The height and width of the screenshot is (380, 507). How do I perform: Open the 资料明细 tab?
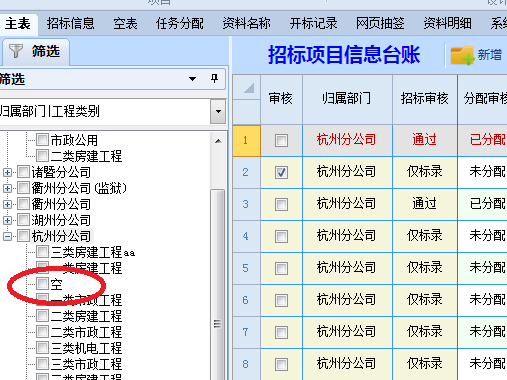pyautogui.click(x=447, y=24)
